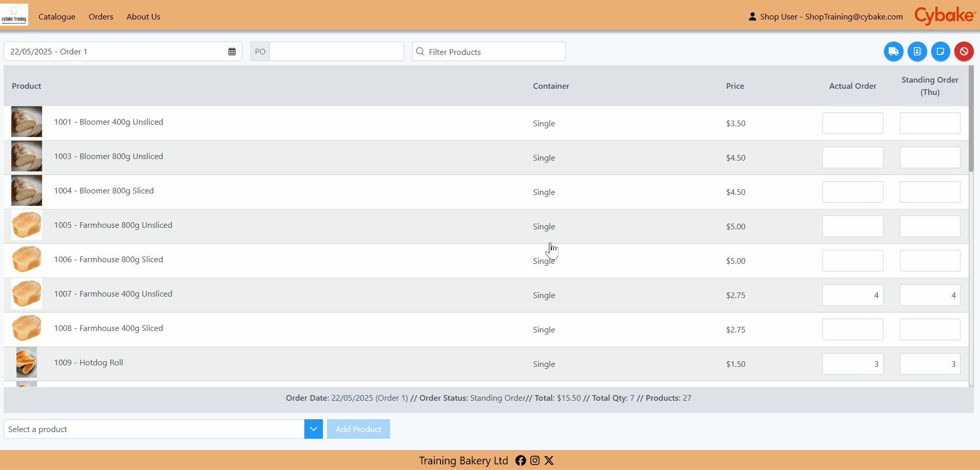Select '1004 - Bloomer 800g Sliced' text
980x470 pixels.
104,191
